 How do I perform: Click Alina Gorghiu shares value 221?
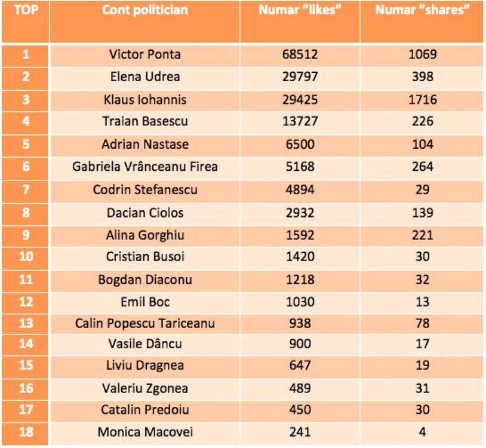click(422, 235)
